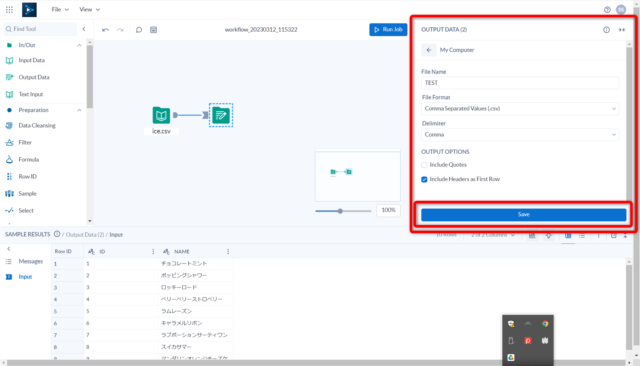Image resolution: width=640 pixels, height=366 pixels.
Task: Open the File Format dropdown
Action: tap(520, 109)
